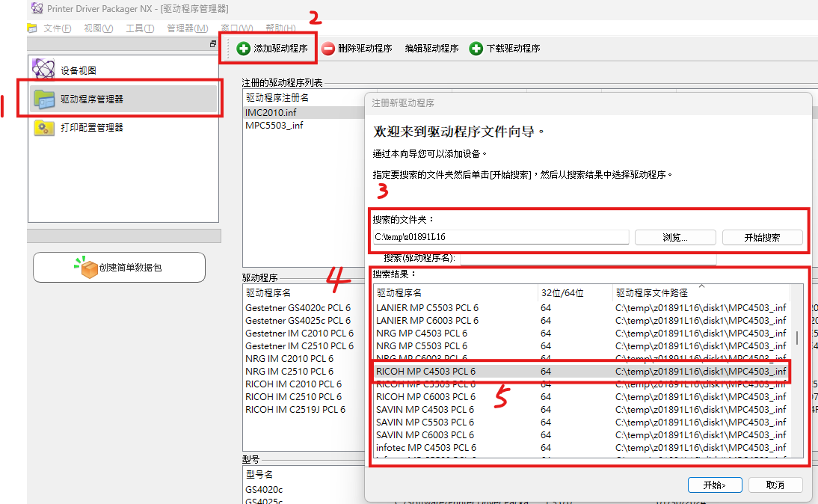This screenshot has height=504, width=818.
Task: Open the 视图(V) menu
Action: point(99,28)
